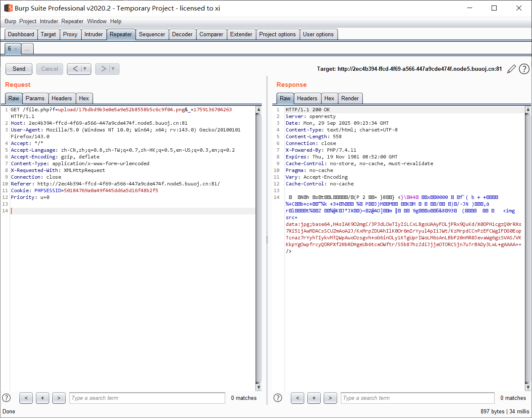Open the Burp menu
Viewport: 532px width, 418px height.
pyautogui.click(x=10, y=21)
